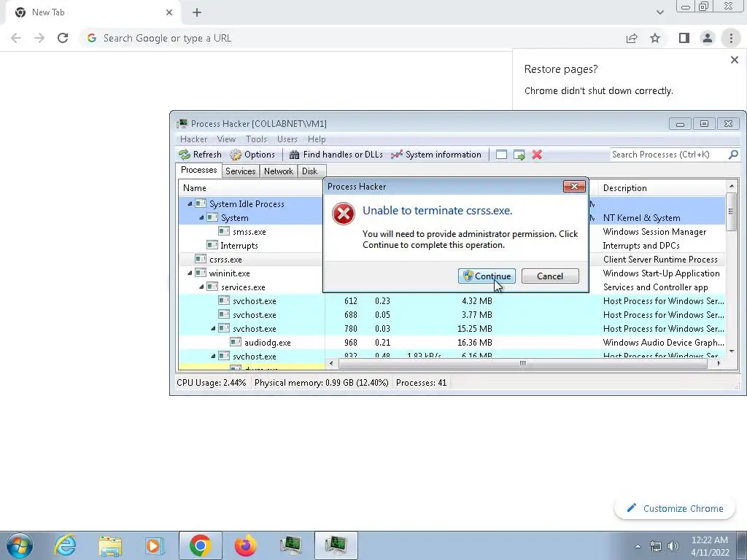Select the Interrupts row

coord(239,246)
